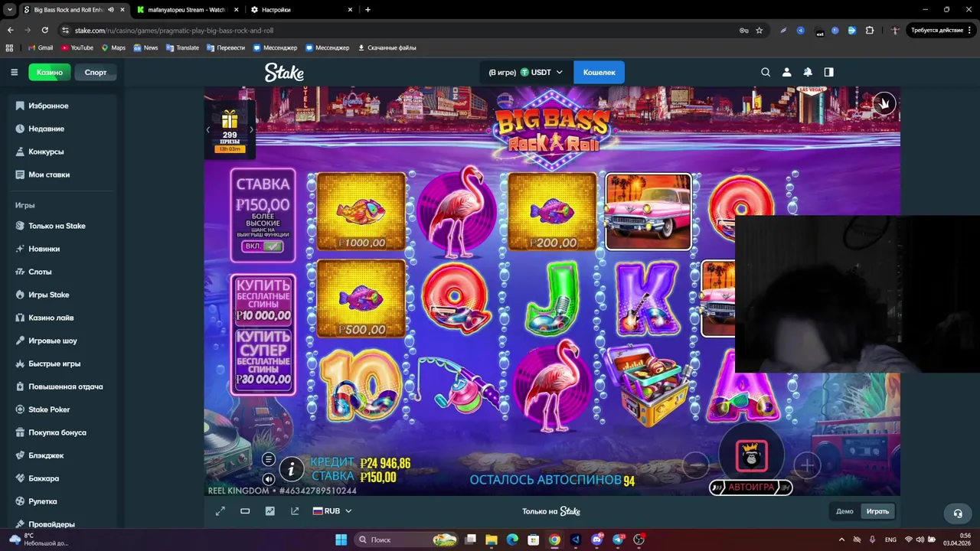Mute the slot game sound
980x551 pixels.
tap(268, 479)
